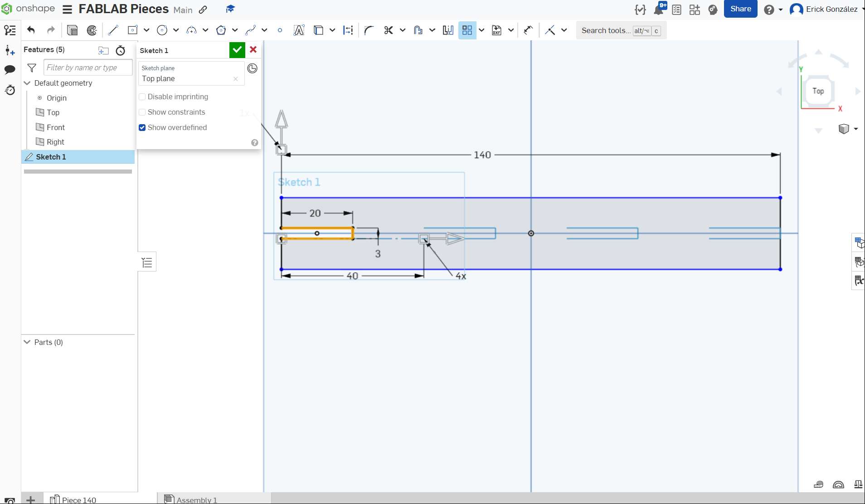Select the Point tool

pyautogui.click(x=280, y=30)
